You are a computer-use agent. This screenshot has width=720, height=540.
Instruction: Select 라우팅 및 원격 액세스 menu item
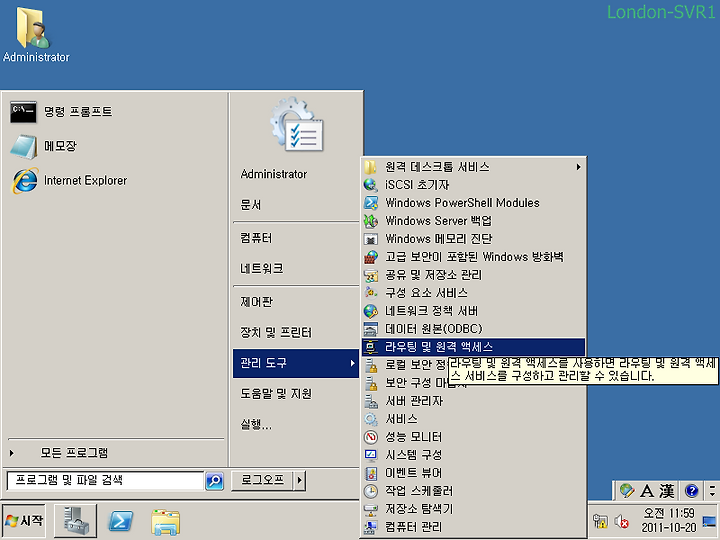coord(473,347)
